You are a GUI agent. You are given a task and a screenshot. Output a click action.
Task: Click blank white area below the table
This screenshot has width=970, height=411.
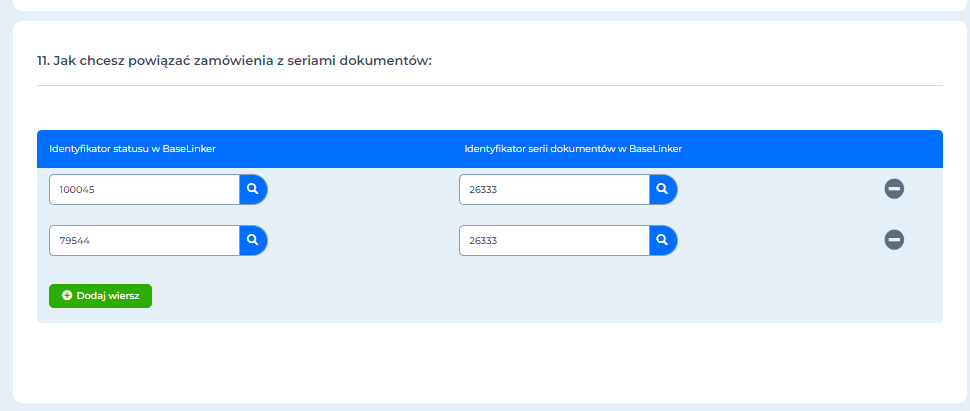click(x=490, y=362)
